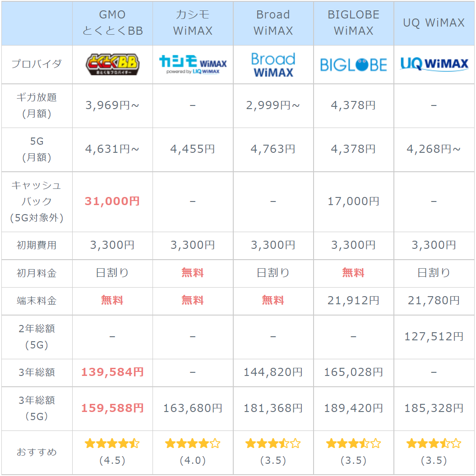Click the 21,780円 device fee cell
This screenshot has height=476, width=476.
(x=434, y=301)
